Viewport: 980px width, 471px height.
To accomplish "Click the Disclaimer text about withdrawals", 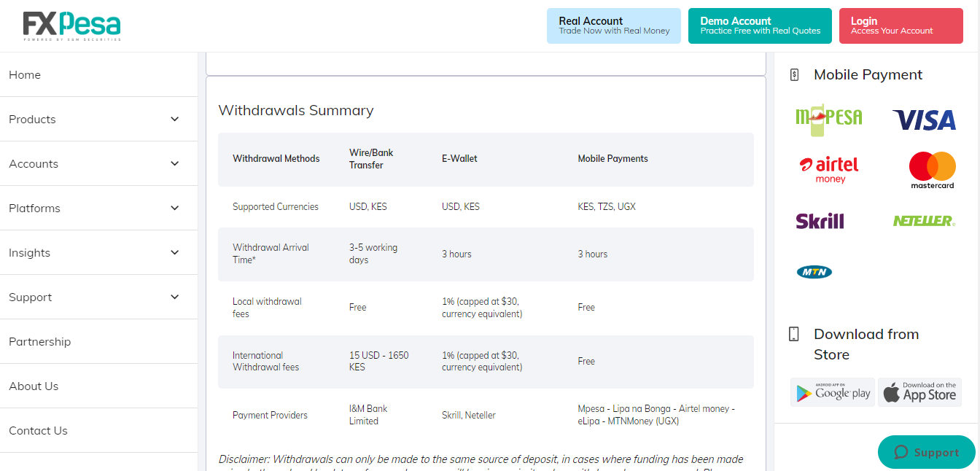I will 481,462.
